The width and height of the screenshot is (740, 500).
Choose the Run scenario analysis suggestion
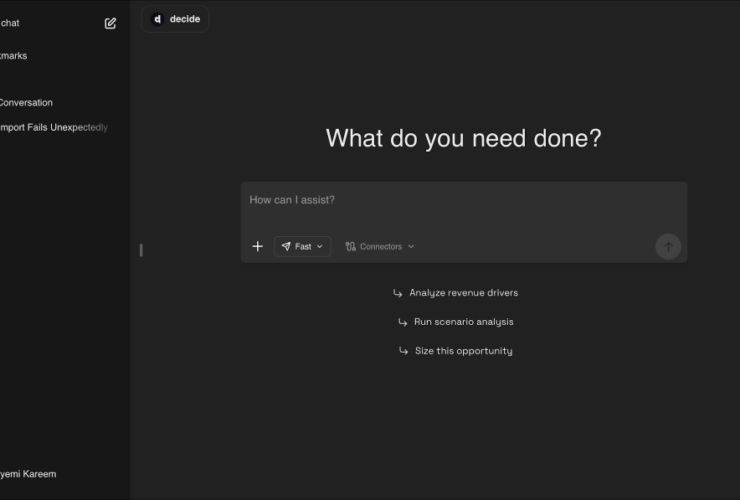(463, 322)
